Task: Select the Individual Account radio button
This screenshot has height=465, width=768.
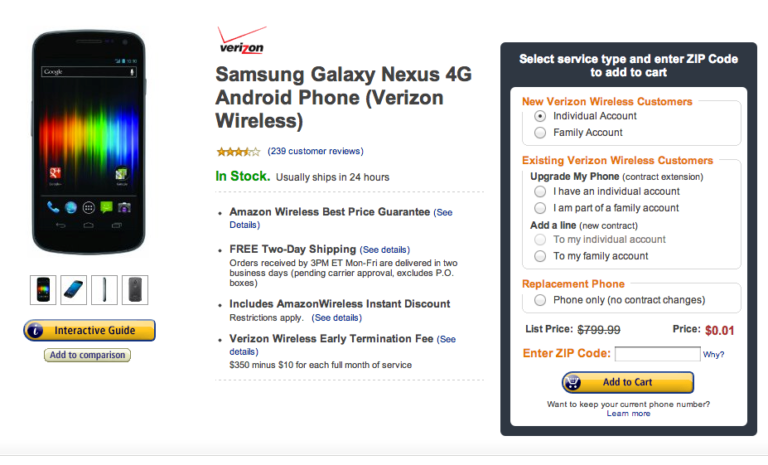Action: click(541, 116)
